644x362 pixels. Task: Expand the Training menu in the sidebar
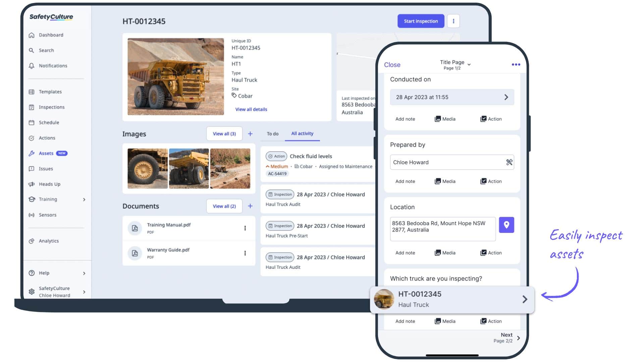[48, 199]
